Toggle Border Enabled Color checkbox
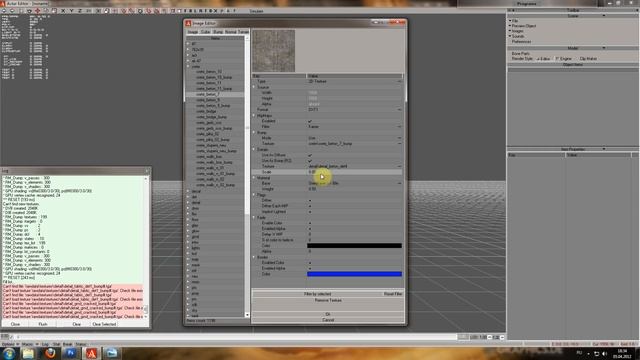The height and width of the screenshot is (360, 640). pos(310,263)
